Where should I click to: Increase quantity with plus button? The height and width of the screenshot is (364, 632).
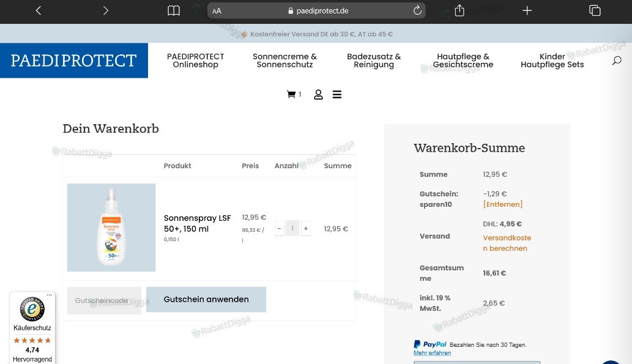click(306, 229)
